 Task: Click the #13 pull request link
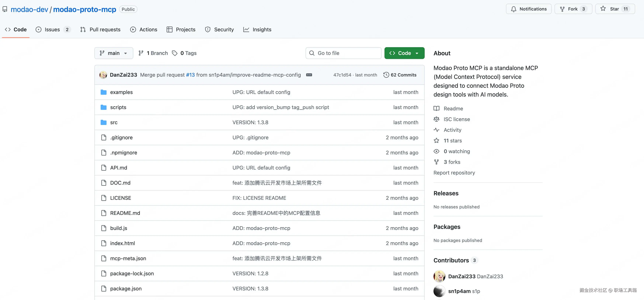click(190, 75)
